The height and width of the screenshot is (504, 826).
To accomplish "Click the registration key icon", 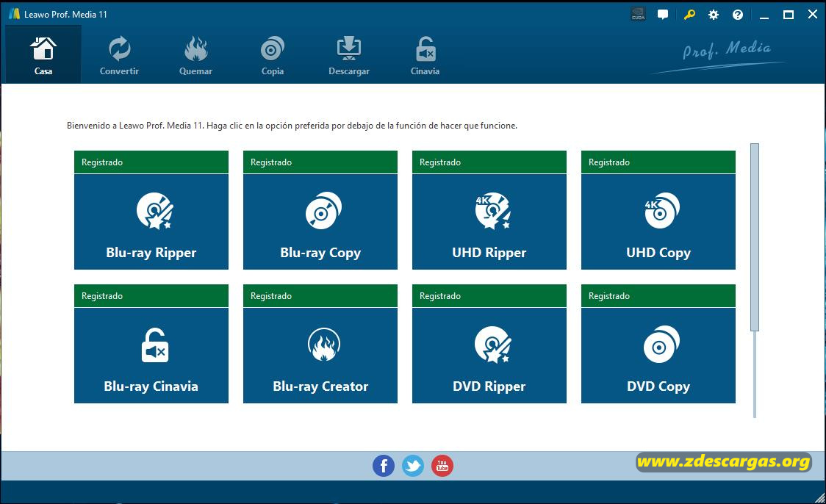I will (x=689, y=15).
